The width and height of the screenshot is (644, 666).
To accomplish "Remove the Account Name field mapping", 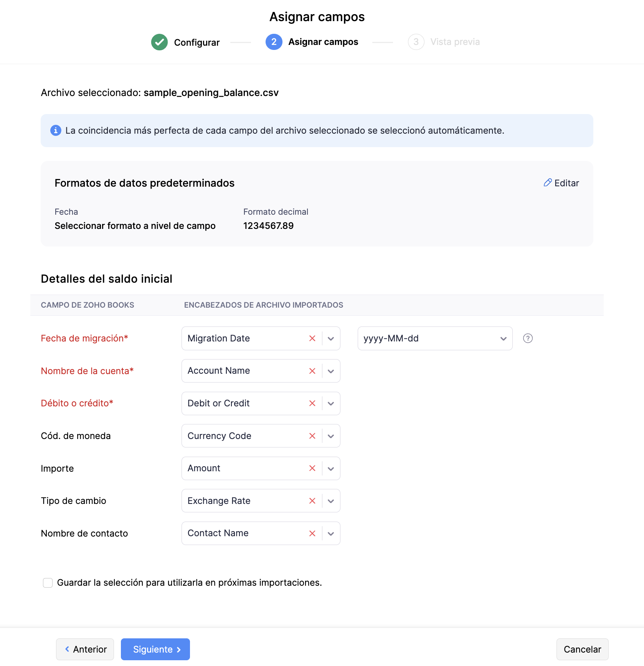I will [312, 371].
